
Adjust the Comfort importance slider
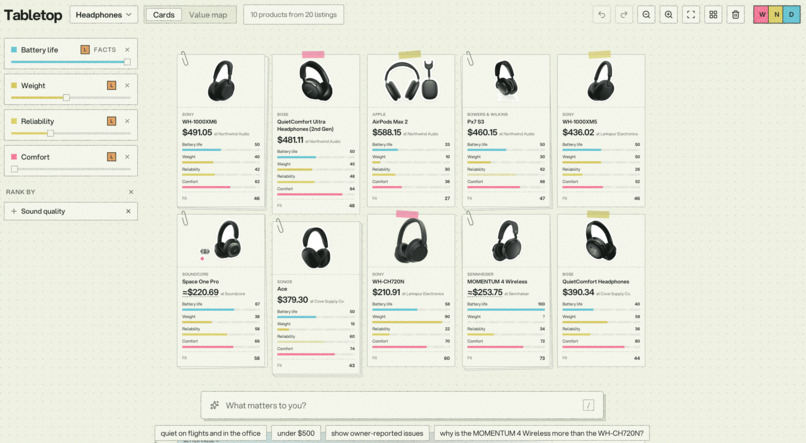[x=70, y=169]
